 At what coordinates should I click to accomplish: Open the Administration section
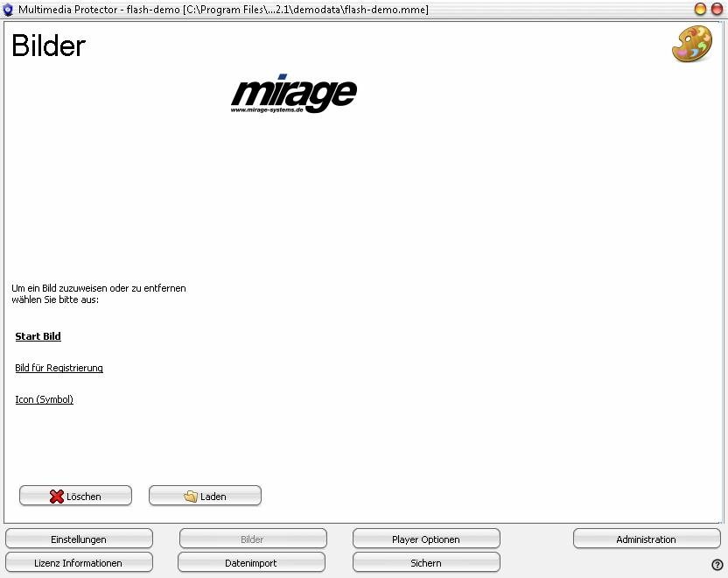pos(646,539)
